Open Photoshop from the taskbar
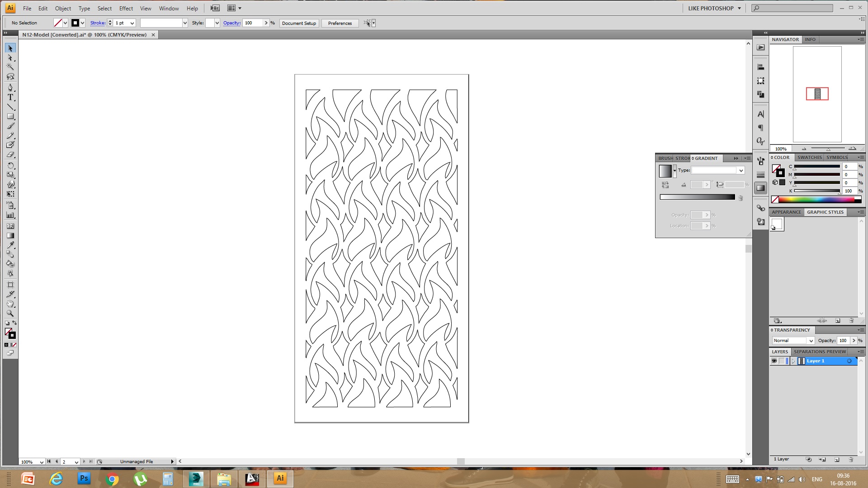 tap(84, 479)
